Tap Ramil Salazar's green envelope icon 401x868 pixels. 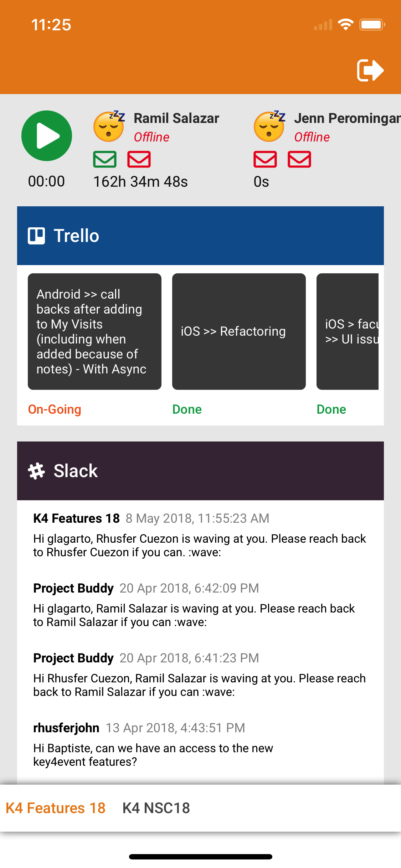[x=105, y=159]
